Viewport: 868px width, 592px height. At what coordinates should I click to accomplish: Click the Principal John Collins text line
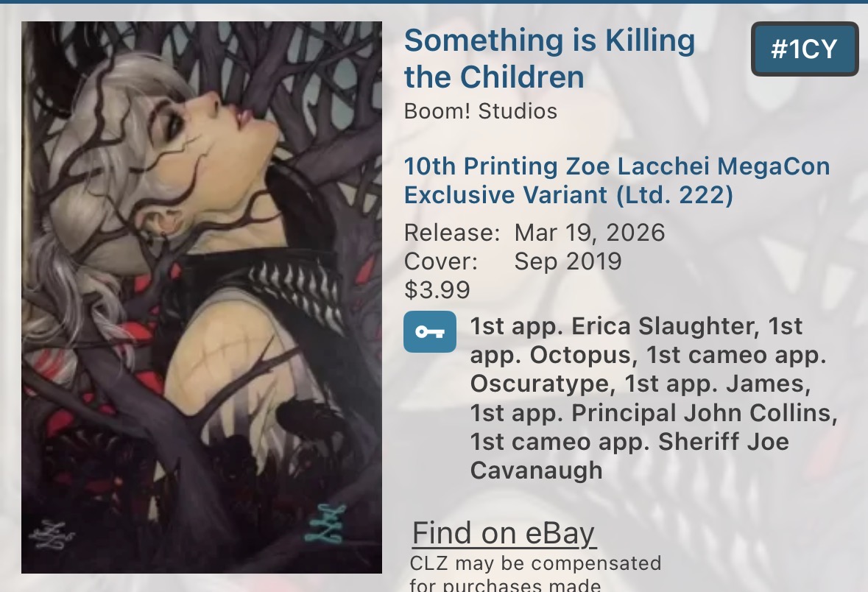(x=654, y=412)
